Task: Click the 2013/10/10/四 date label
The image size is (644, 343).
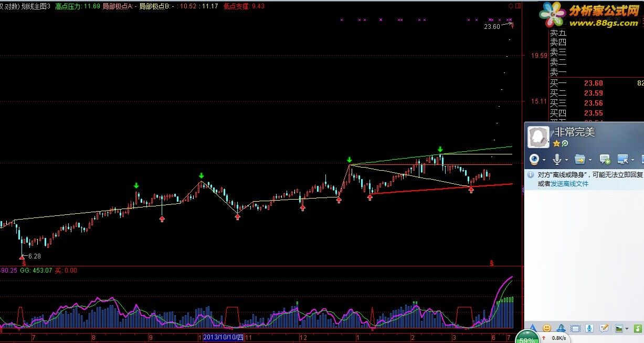Action: tap(223, 337)
